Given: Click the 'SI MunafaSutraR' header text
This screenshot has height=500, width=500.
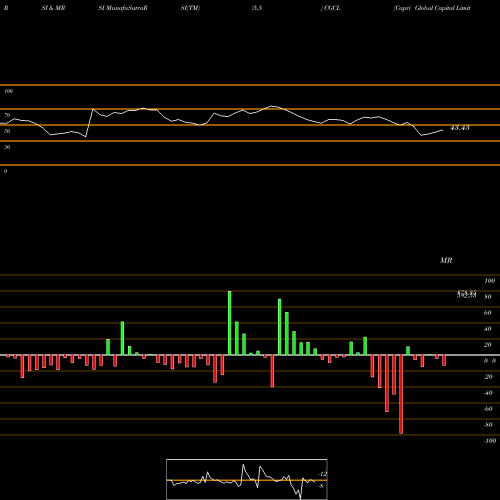Looking at the screenshot, I should [x=123, y=8].
